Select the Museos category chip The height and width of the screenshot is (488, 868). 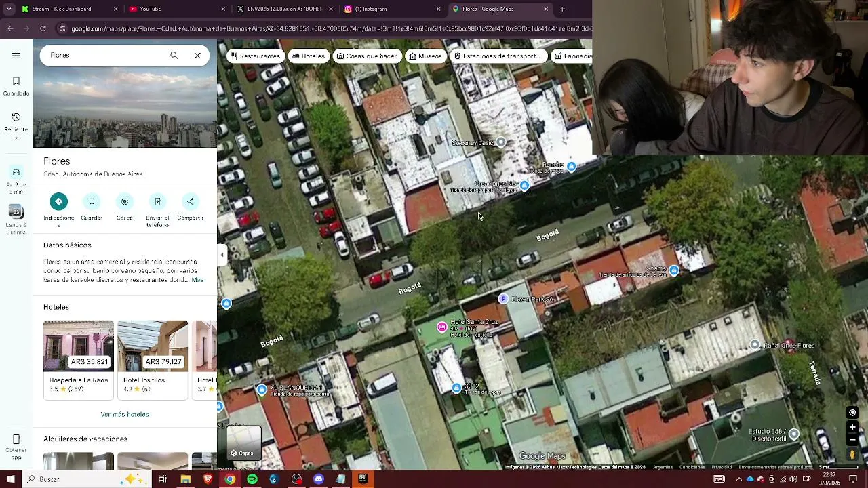click(x=425, y=56)
